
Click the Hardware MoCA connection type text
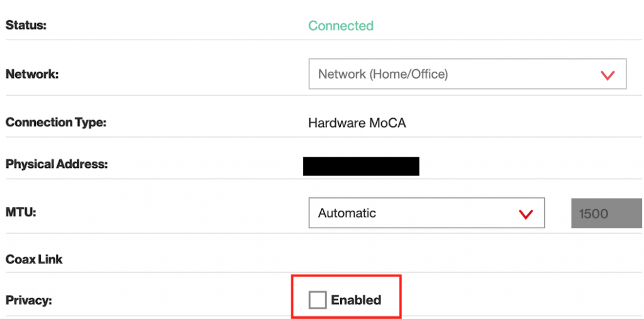click(357, 123)
